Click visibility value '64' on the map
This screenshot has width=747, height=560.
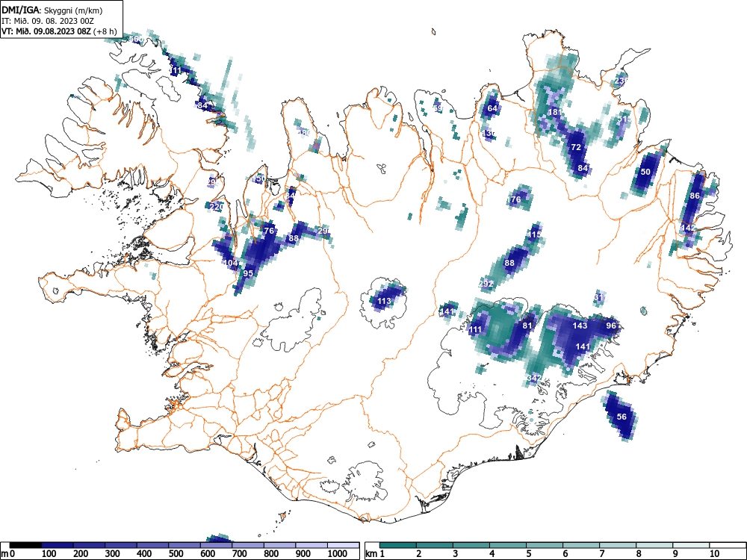(492, 108)
